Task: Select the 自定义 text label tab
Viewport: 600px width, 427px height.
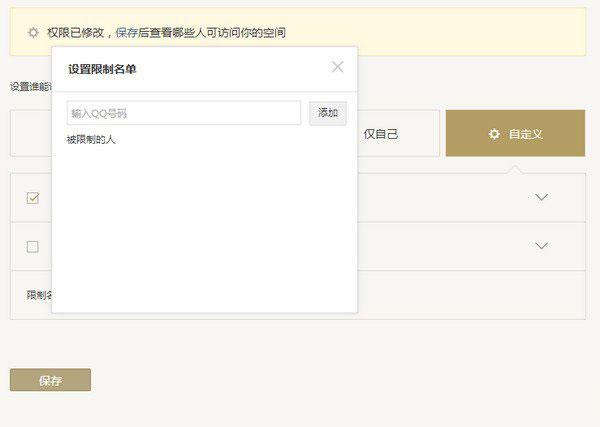Action: point(525,134)
